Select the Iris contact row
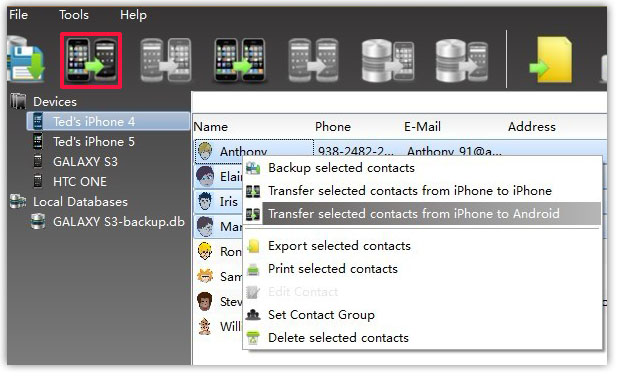The width and height of the screenshot is (617, 377). 218,201
